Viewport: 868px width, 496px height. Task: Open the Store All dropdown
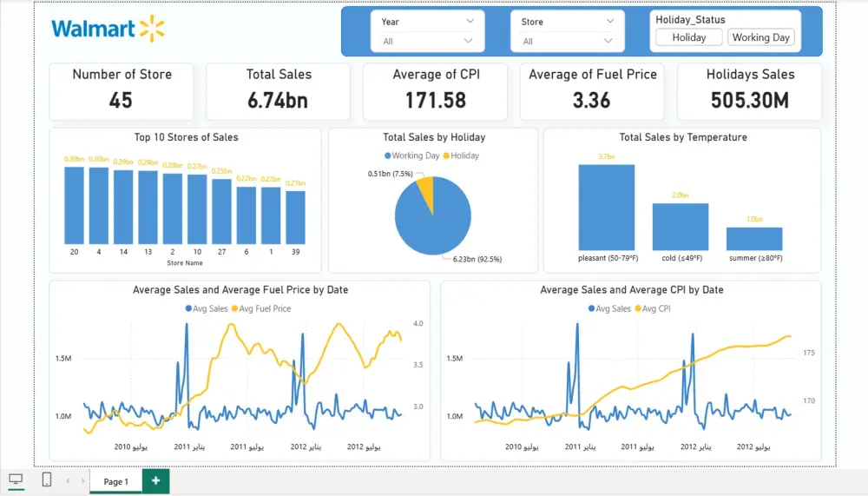[568, 41]
